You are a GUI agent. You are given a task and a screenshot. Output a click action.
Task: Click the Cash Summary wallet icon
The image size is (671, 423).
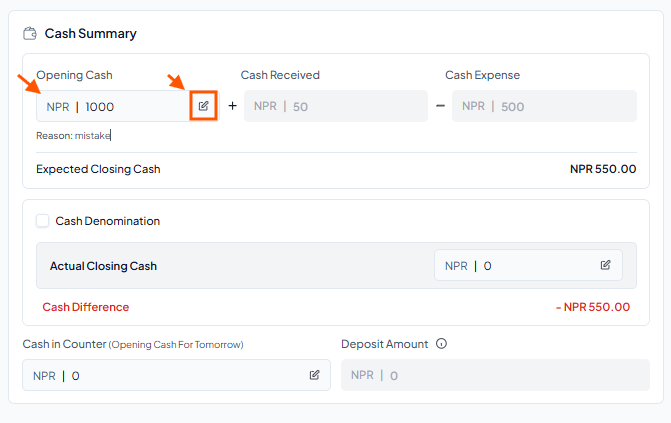pos(30,33)
